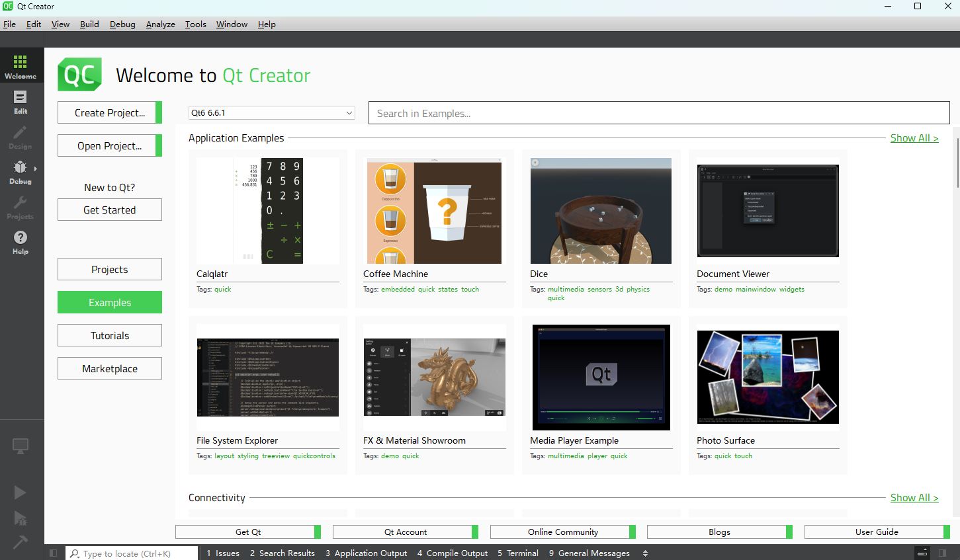Open Compile Output pane
960x560 pixels.
[453, 553]
